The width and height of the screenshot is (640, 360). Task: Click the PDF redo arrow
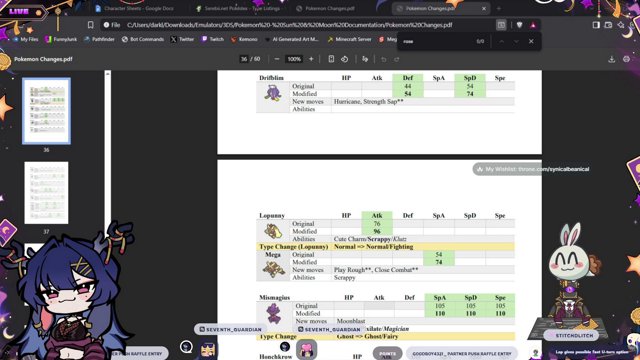(x=397, y=59)
